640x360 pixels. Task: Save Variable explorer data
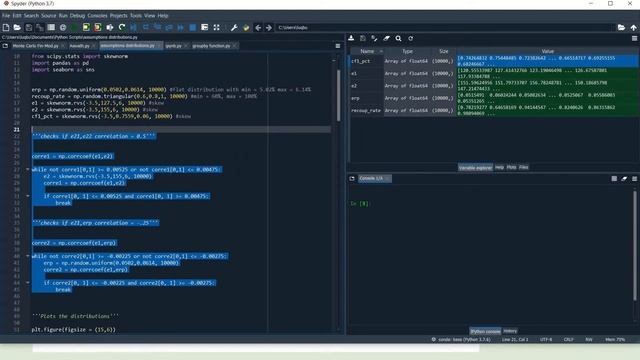(x=363, y=38)
